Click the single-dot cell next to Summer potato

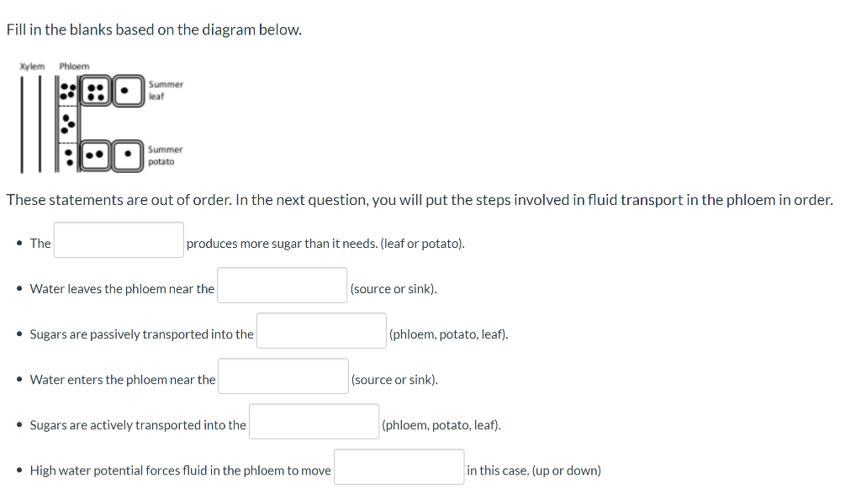pos(128,155)
